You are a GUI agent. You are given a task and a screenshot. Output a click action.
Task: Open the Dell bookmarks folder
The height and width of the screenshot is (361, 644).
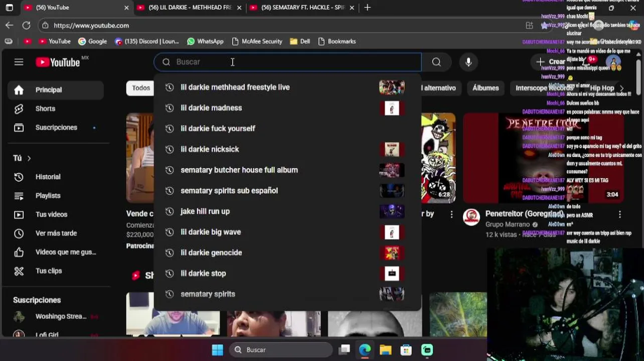pos(300,41)
